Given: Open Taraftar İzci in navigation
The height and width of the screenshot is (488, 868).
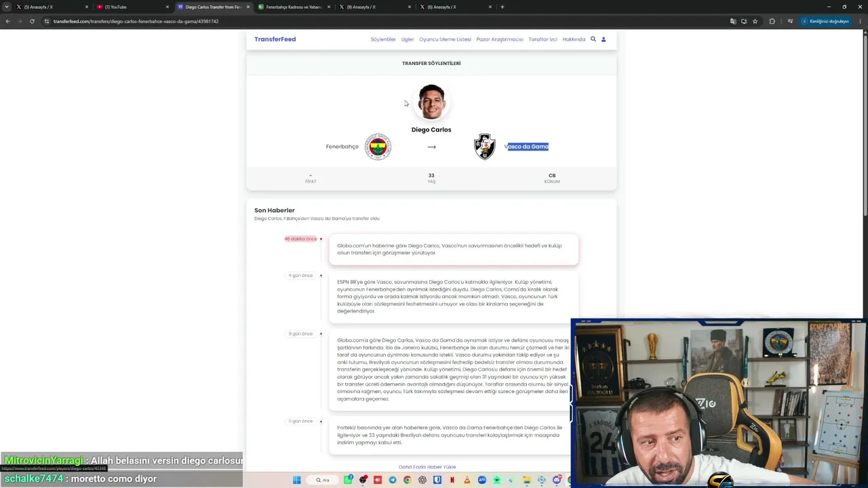Looking at the screenshot, I should pyautogui.click(x=543, y=39).
